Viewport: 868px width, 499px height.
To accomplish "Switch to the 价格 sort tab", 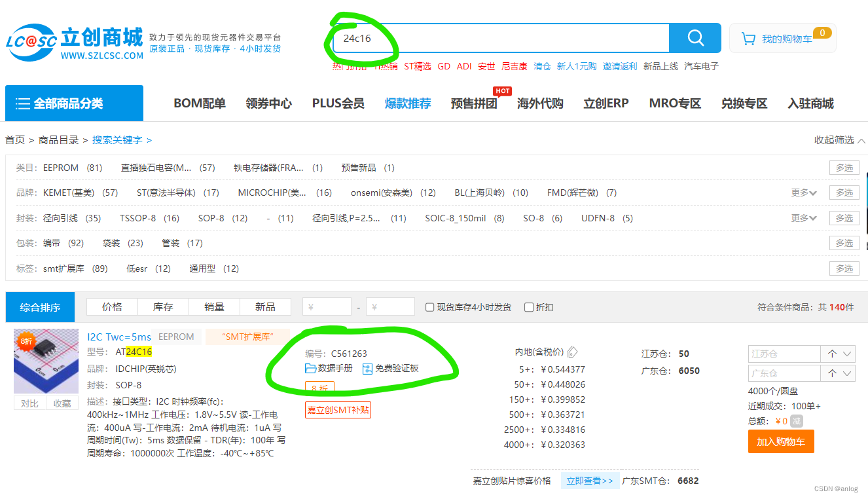I will [111, 306].
